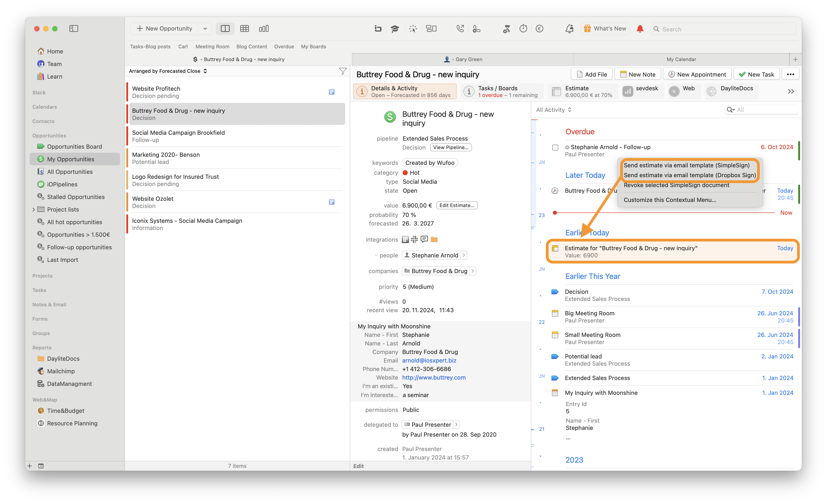Viewport: 827px width, 504px height.
Task: Select Send estimate via Dropbox Sign template
Action: 690,175
